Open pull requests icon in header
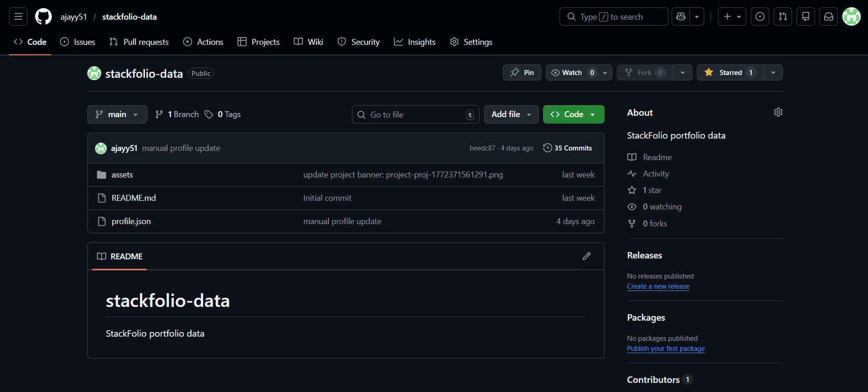 tap(783, 16)
